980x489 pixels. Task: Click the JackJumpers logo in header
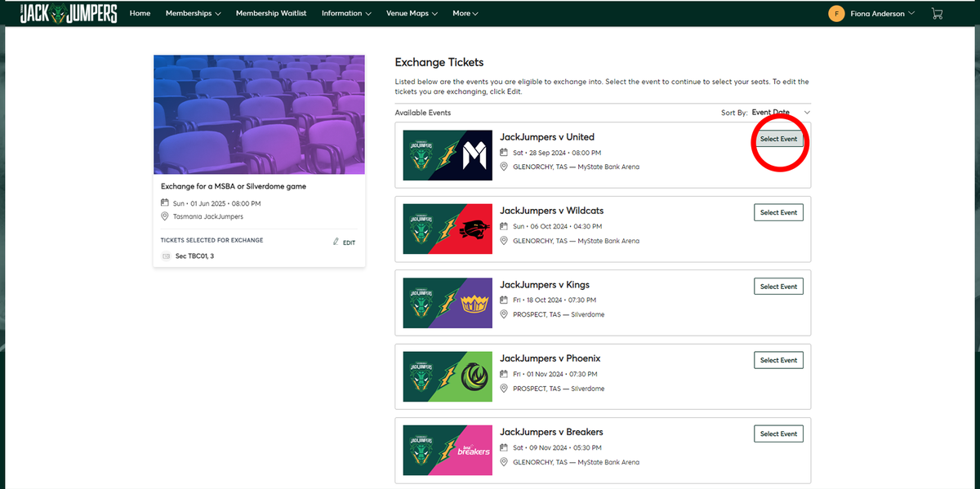[x=69, y=13]
